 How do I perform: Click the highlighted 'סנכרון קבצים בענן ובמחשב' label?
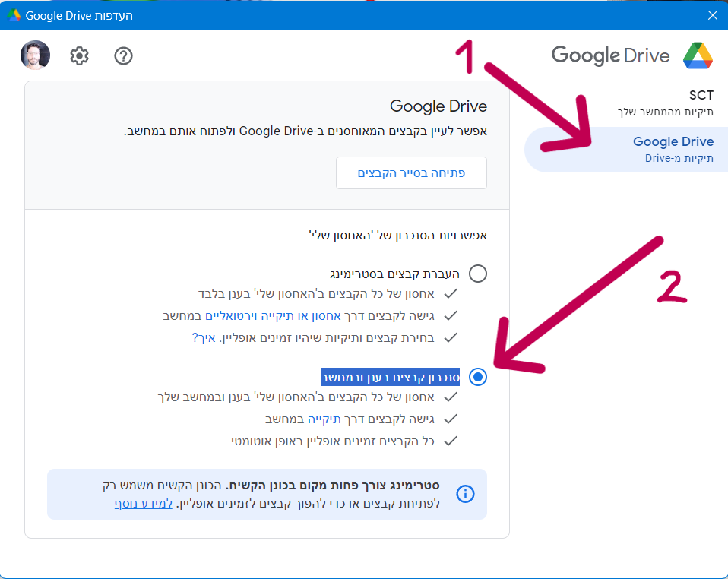coord(390,377)
